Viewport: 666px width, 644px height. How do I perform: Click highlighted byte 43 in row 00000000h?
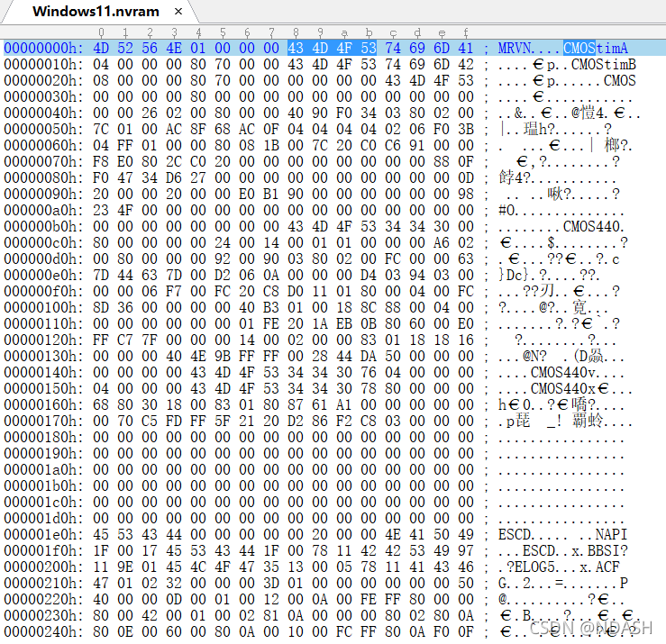296,48
